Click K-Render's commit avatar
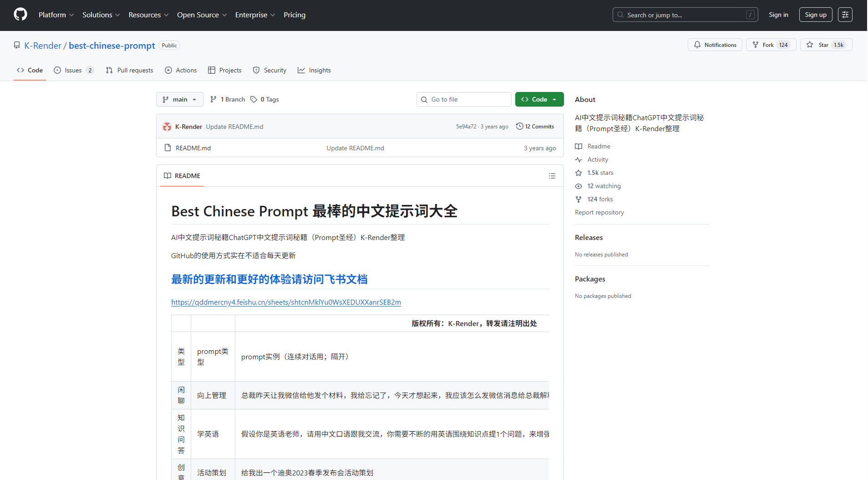 pos(167,126)
